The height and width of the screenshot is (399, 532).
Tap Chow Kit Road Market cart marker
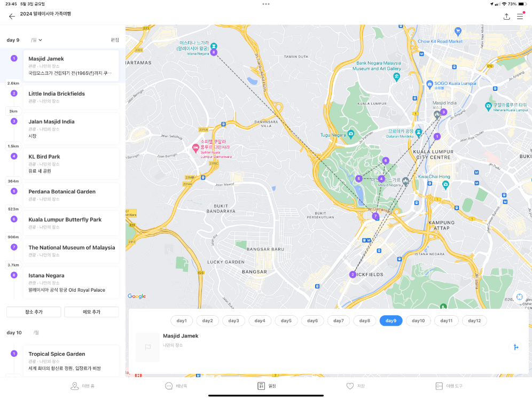click(458, 32)
